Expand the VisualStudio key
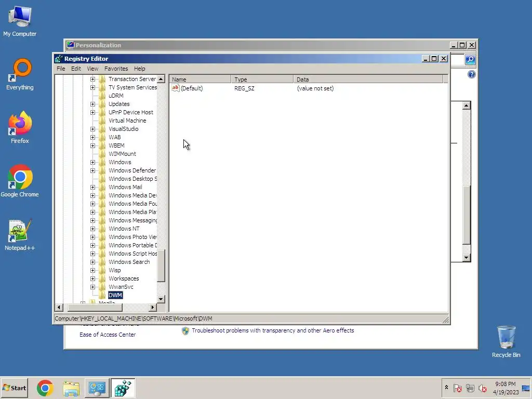The width and height of the screenshot is (532, 399). click(x=92, y=129)
